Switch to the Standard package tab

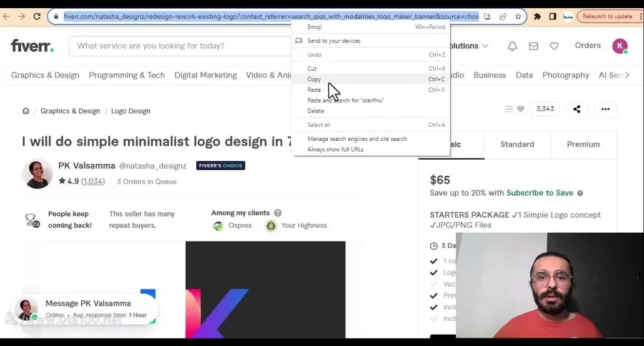click(517, 144)
